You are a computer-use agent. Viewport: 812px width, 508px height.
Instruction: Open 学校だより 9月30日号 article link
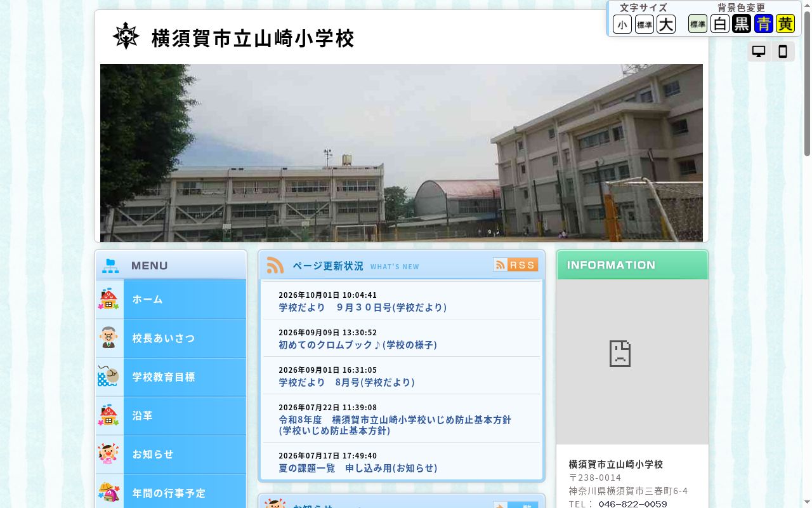(x=363, y=307)
